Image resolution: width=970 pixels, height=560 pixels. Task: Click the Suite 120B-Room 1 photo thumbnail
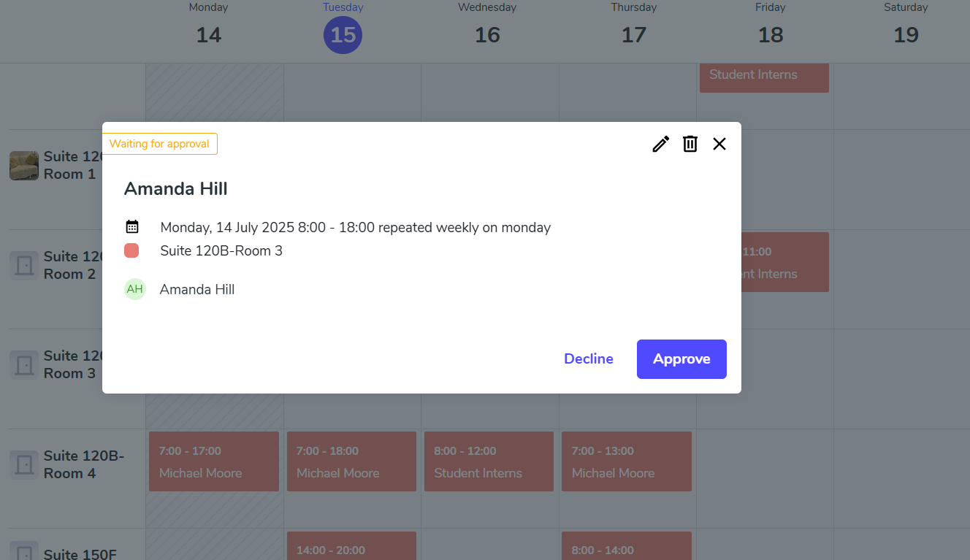pos(24,166)
